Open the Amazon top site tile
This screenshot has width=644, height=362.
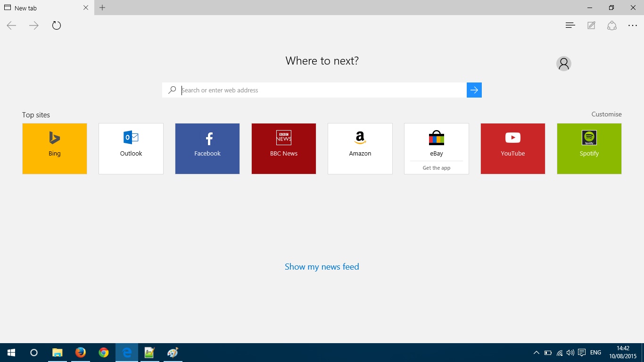click(x=360, y=148)
